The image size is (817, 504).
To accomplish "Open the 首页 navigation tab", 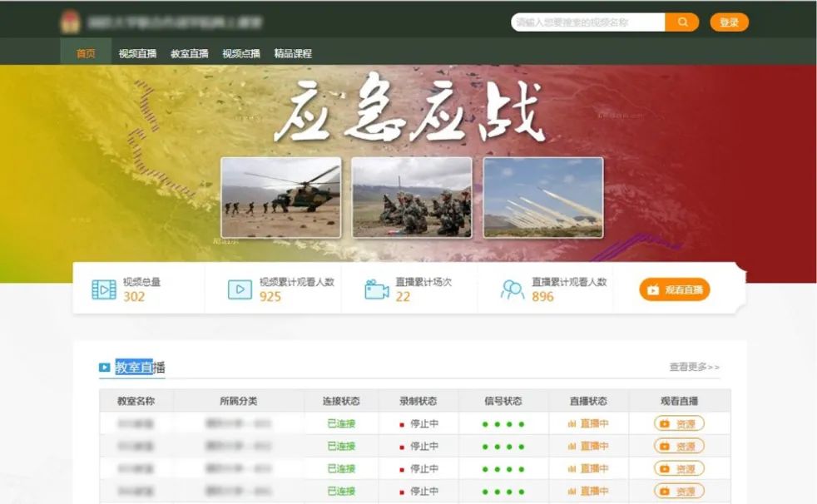I will tap(86, 53).
